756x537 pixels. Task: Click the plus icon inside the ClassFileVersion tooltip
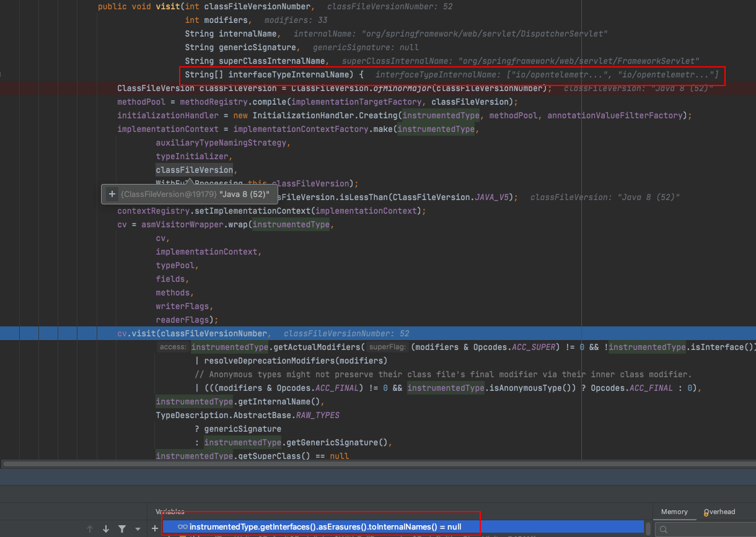[x=112, y=194]
